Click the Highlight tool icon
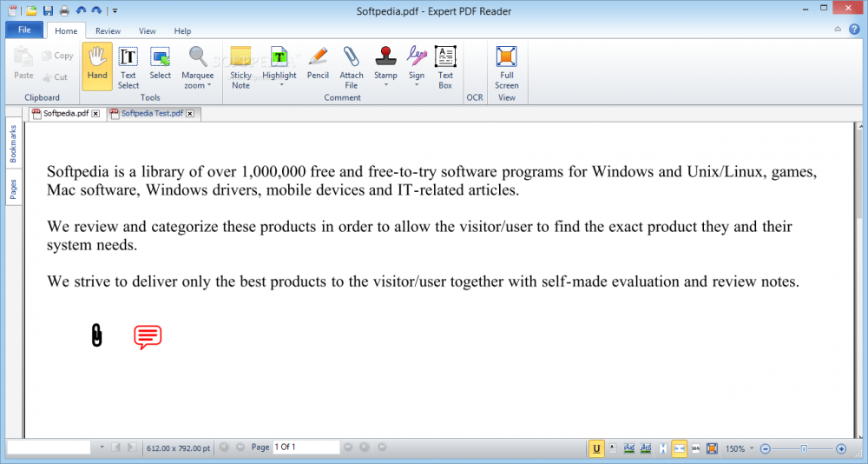The width and height of the screenshot is (868, 464). [x=279, y=56]
